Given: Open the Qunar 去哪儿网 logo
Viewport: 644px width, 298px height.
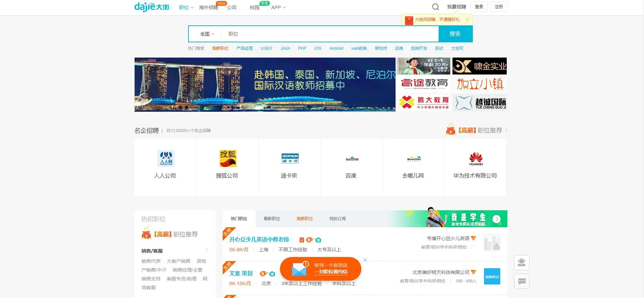Looking at the screenshot, I should coord(414,158).
